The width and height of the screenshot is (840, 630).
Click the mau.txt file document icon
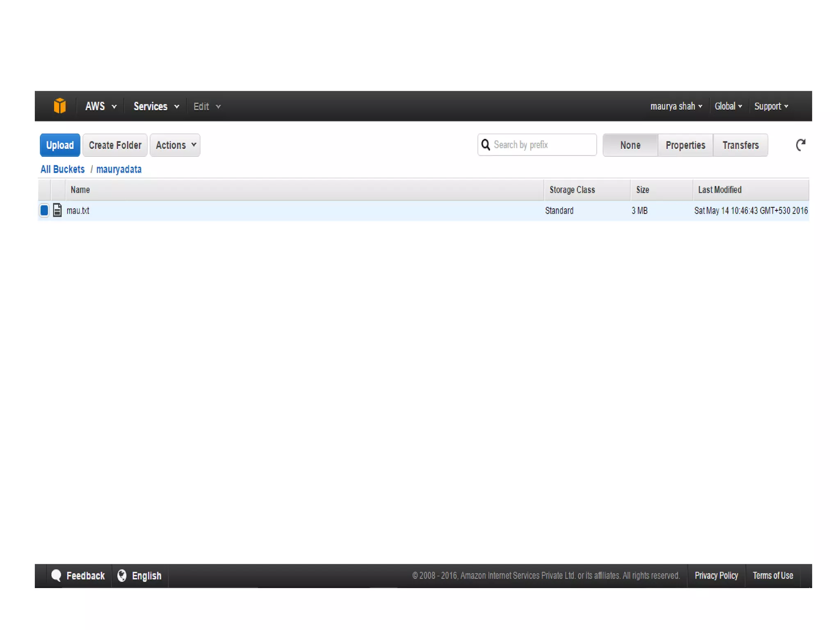[x=57, y=210]
